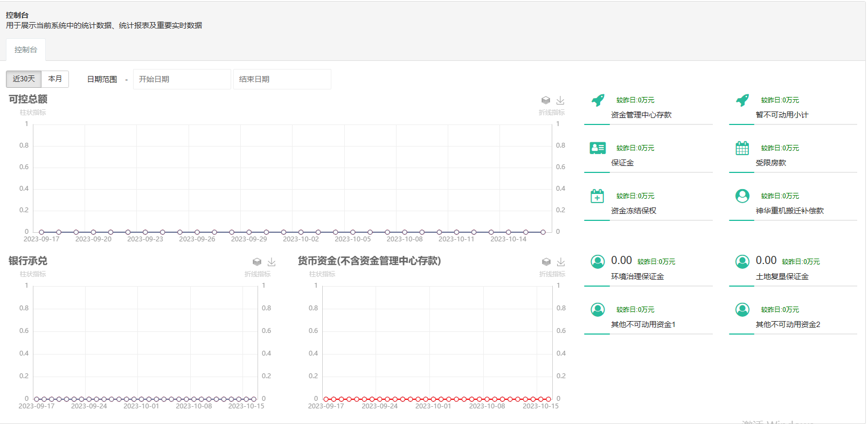This screenshot has width=868, height=424.
Task: Click 2023-10-01 axis label in 银行承兑 chart
Action: [x=141, y=406]
